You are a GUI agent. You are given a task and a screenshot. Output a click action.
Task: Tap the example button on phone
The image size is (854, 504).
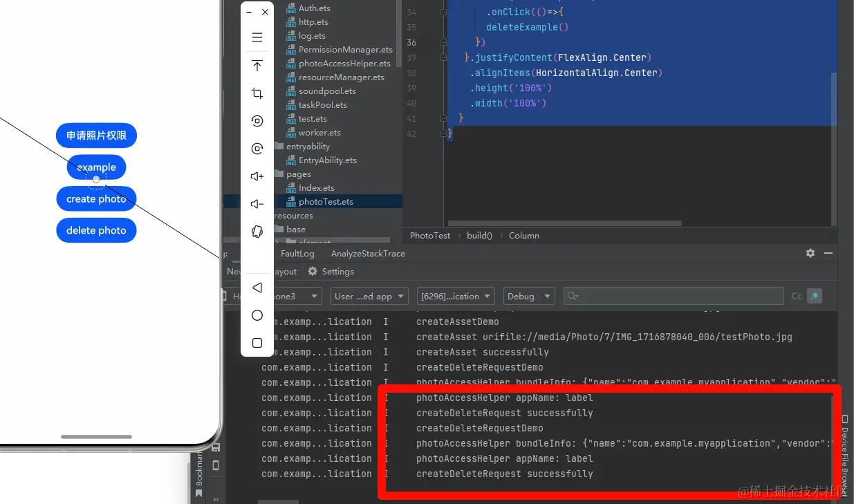click(96, 167)
